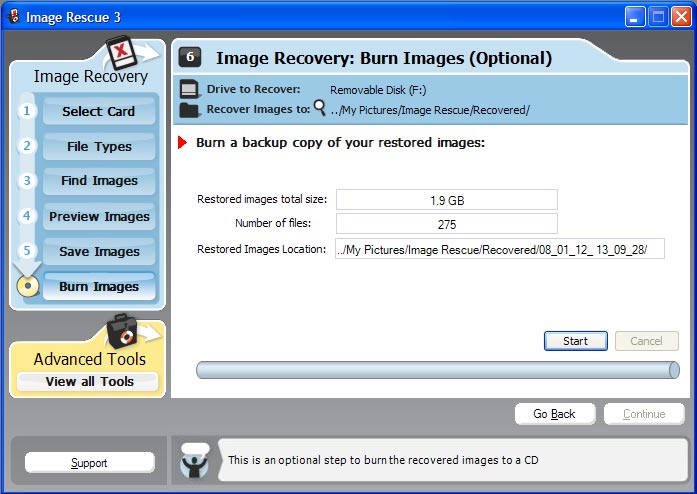
Task: Click the magnifier icon next to Recover Images to
Action: pyautogui.click(x=320, y=107)
